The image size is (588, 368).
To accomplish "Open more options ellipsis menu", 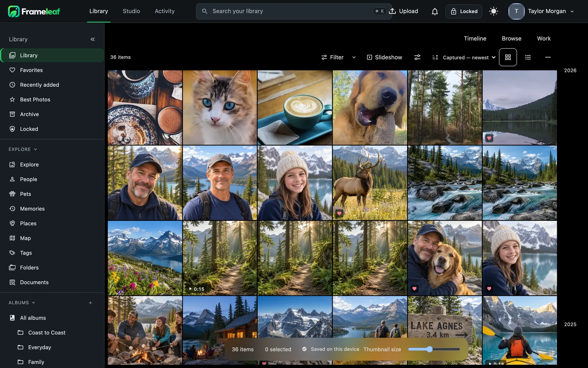I will 548,57.
